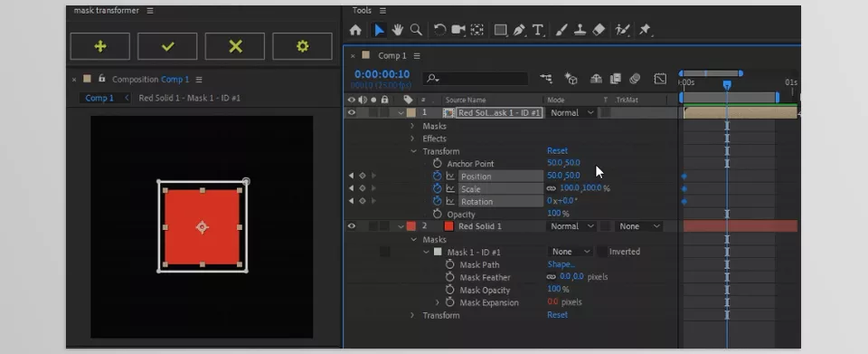868x354 pixels.
Task: Open Composition viewer panel menu
Action: [x=199, y=80]
